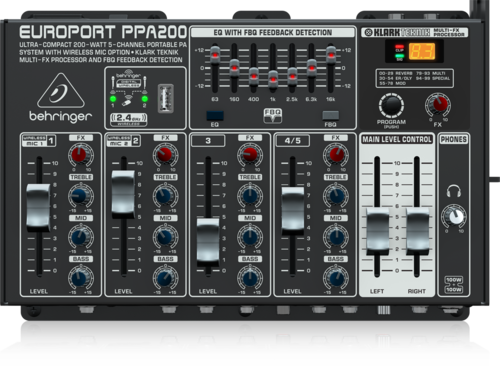Click the channel 2 level fader
The width and height of the screenshot is (500, 366).
(123, 195)
